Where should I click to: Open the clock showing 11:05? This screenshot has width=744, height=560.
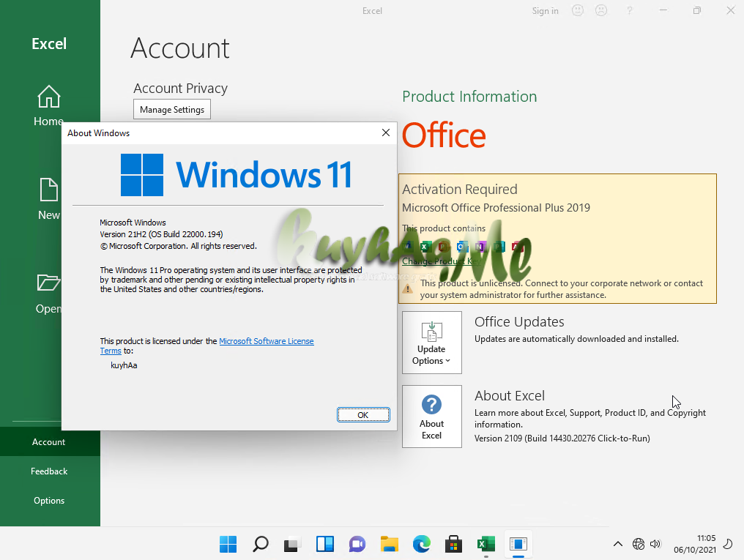[695, 544]
